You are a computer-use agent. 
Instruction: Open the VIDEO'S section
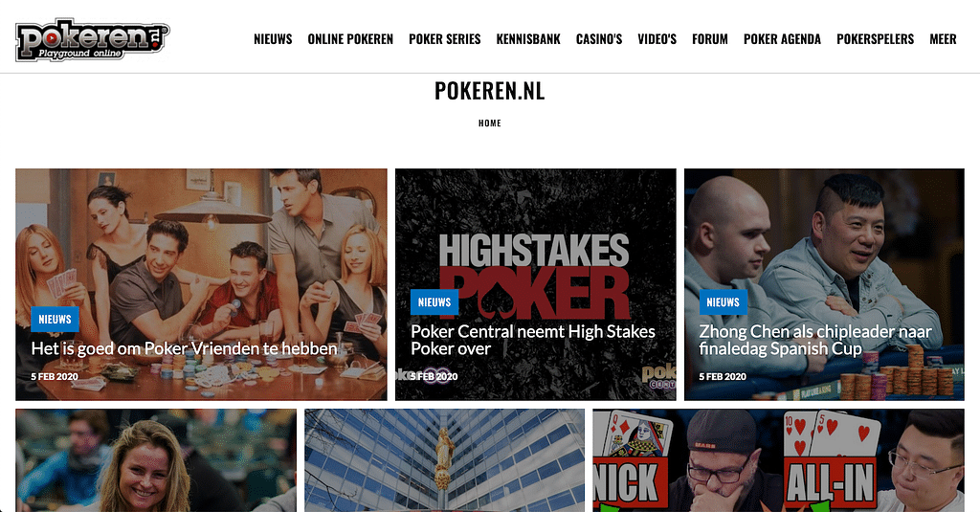tap(657, 39)
